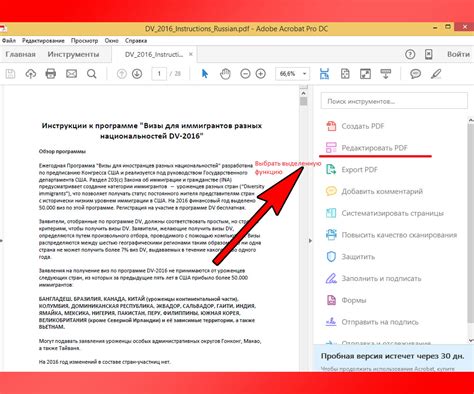Open the Export PDF tool

(x=351, y=170)
